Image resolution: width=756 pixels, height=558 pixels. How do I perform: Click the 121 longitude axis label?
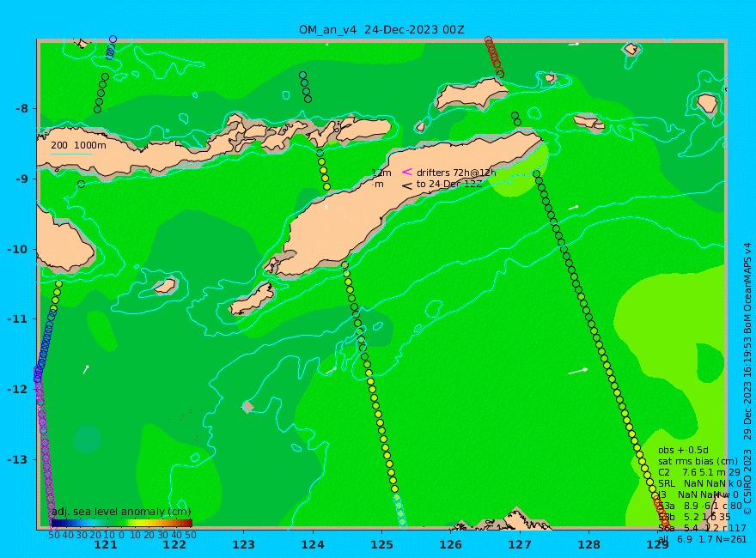(x=106, y=545)
